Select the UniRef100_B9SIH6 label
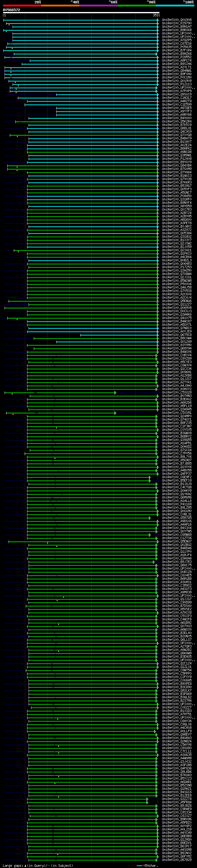 (x=176, y=64)
